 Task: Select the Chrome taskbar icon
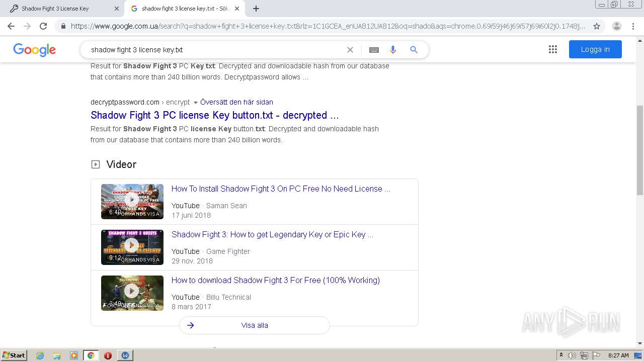click(91, 355)
